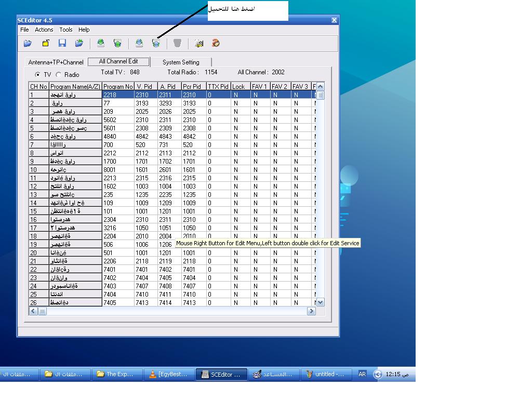Click the green download arrow toolbar icon

[101, 44]
